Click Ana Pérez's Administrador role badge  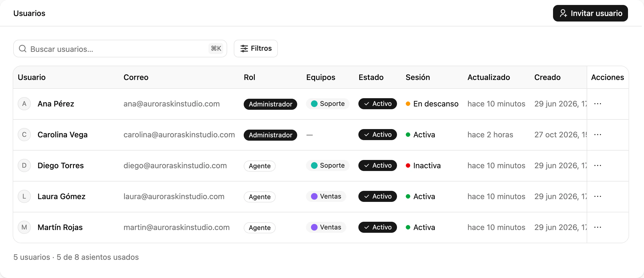click(270, 104)
